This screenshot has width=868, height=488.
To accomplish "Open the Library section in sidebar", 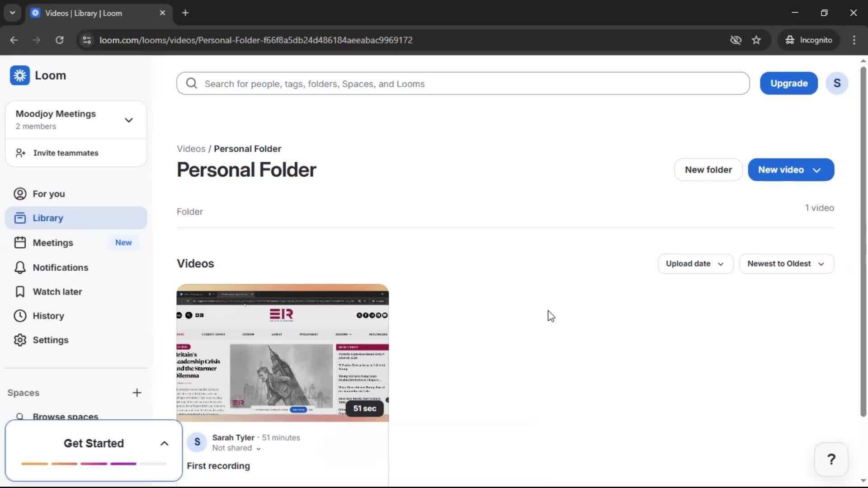I will coord(49,218).
